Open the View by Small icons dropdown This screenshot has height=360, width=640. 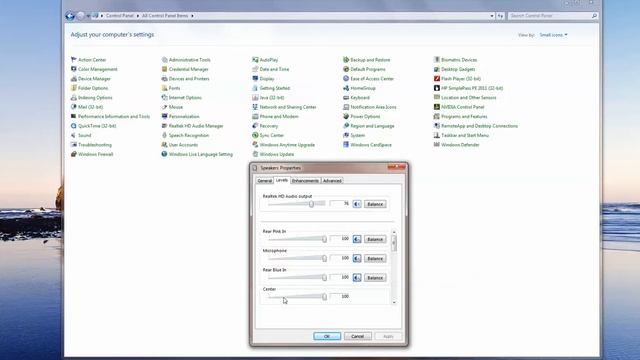pos(553,35)
